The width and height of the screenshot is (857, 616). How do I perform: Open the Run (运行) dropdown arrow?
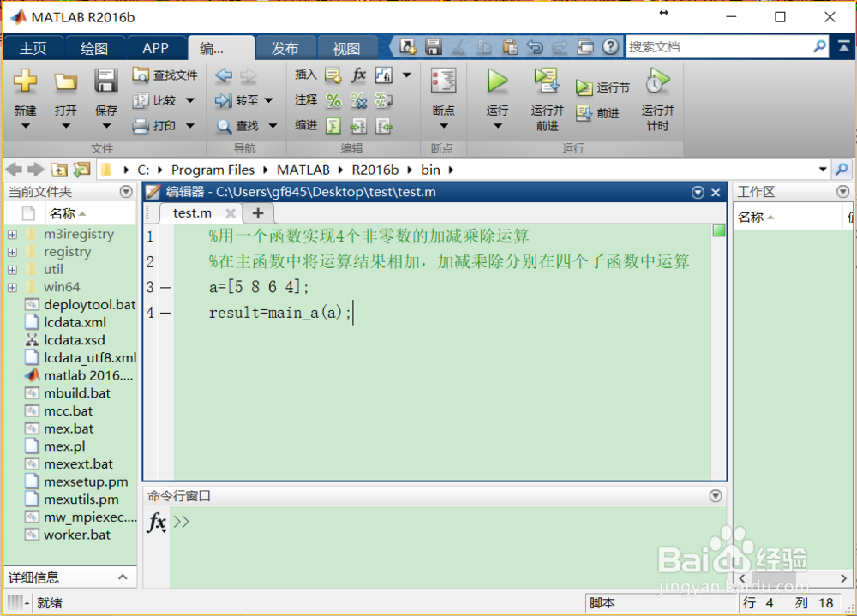[497, 126]
